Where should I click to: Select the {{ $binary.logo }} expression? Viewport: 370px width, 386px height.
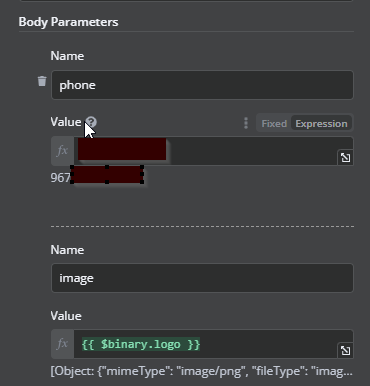tap(141, 344)
